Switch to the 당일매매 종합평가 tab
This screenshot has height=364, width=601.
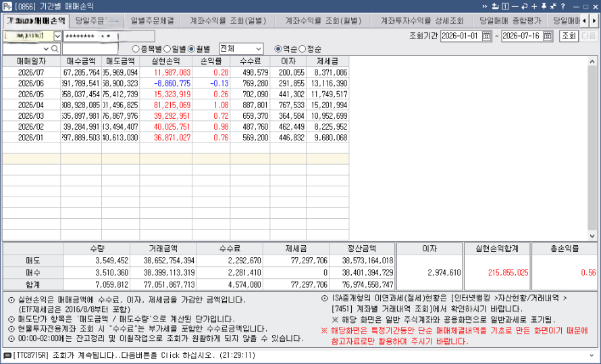click(x=511, y=21)
